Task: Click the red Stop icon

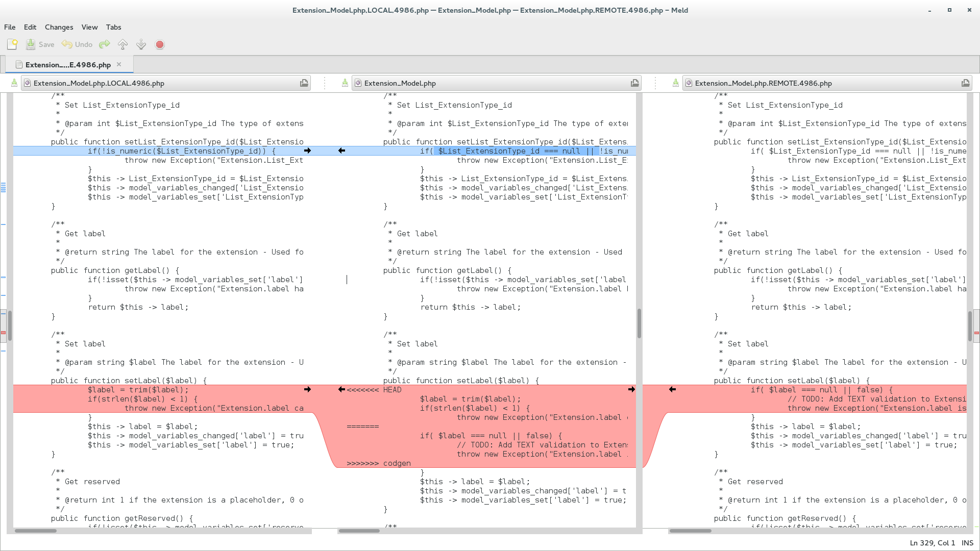Action: [x=160, y=44]
